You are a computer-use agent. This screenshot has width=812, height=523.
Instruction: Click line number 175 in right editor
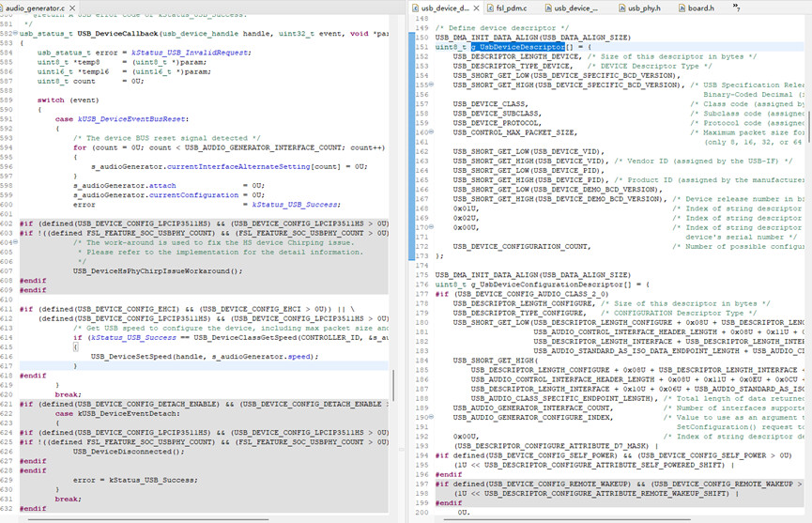[x=421, y=274]
